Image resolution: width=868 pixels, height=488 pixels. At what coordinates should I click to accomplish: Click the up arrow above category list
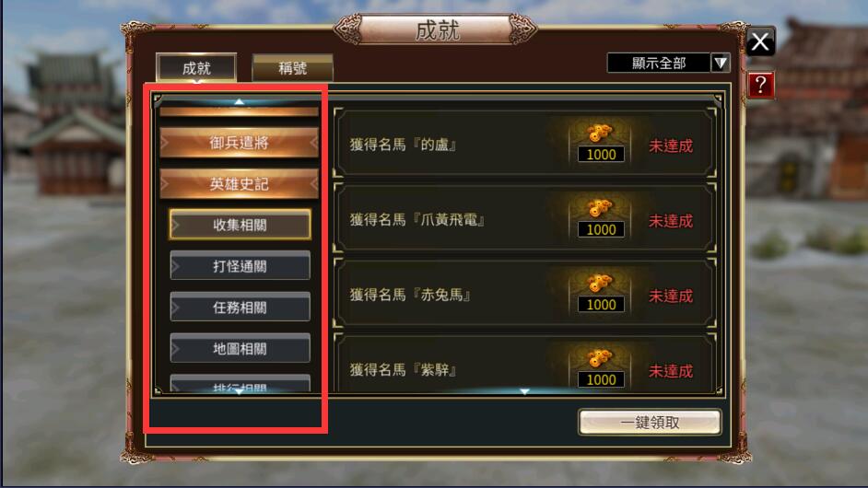point(240,101)
